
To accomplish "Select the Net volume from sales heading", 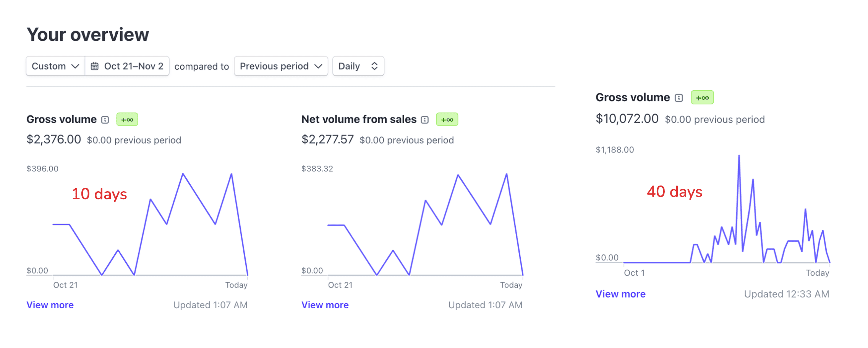I will tap(359, 119).
